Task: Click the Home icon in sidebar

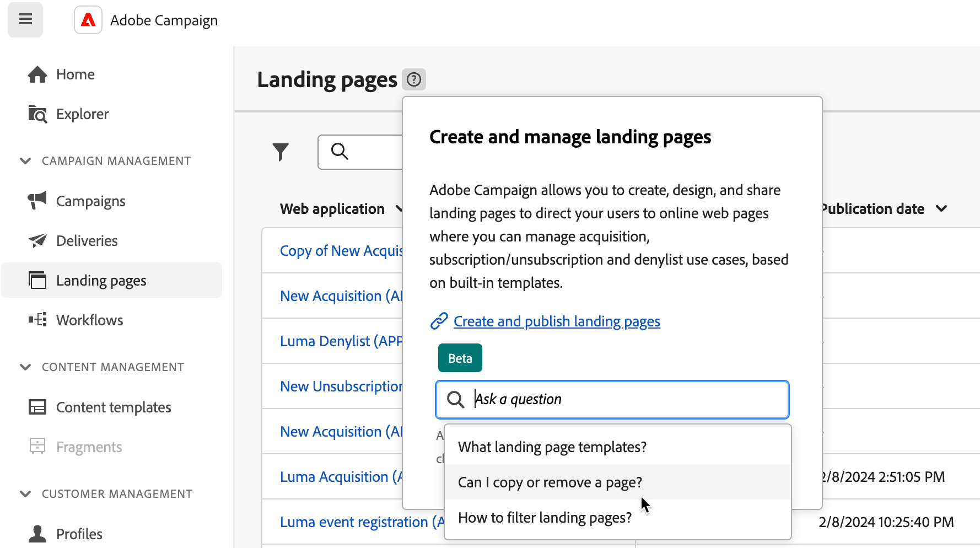Action: point(37,74)
